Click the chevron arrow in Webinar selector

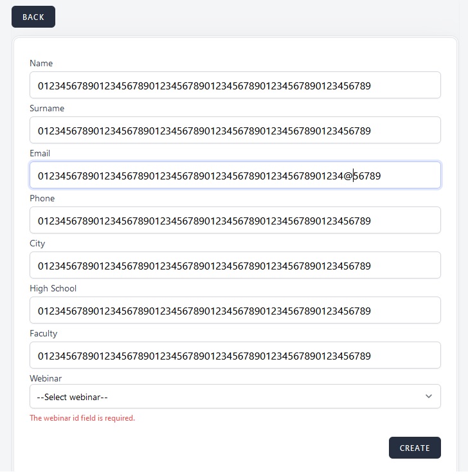(x=429, y=396)
